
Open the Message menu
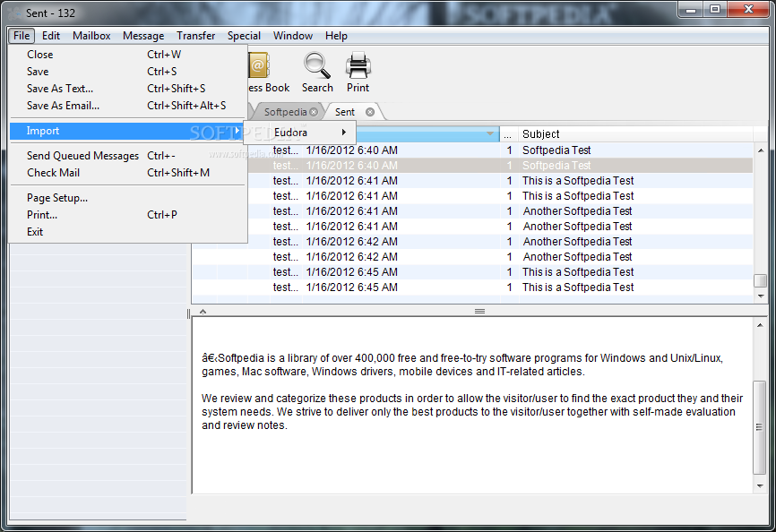[x=143, y=36]
